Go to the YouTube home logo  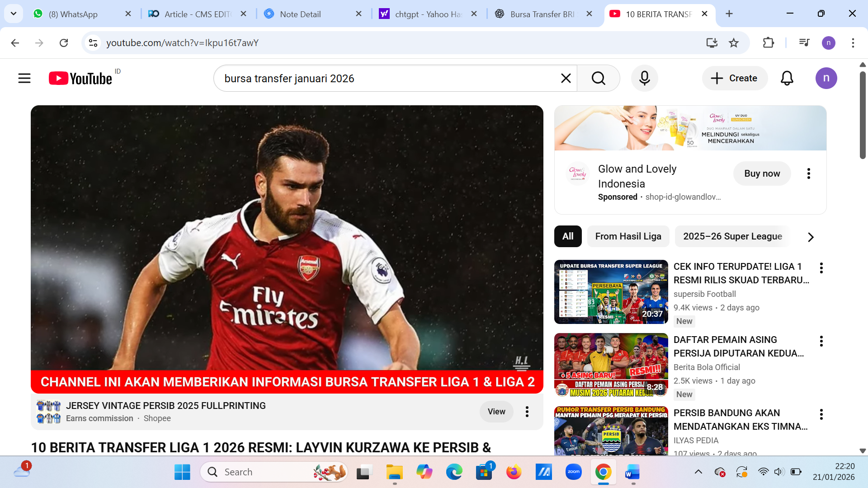point(80,78)
